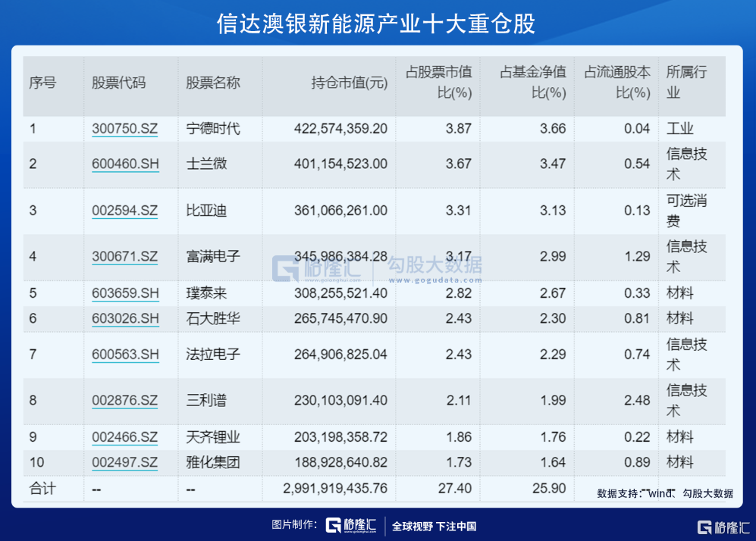756x541 pixels.
Task: Select the 所属行业 column header
Action: [x=686, y=83]
